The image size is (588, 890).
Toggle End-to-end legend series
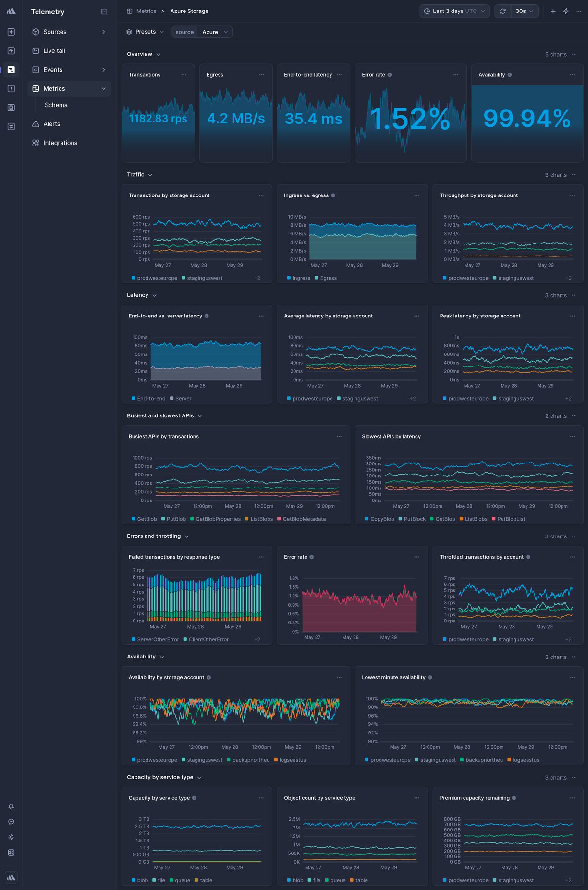[x=148, y=399]
